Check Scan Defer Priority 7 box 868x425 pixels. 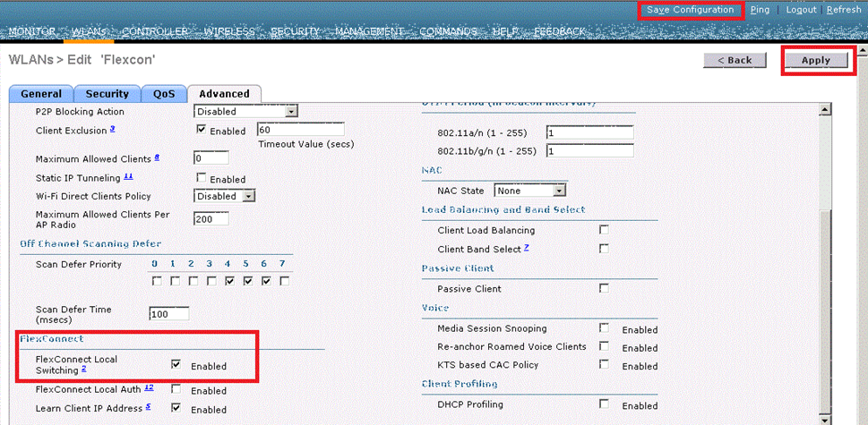(x=285, y=281)
